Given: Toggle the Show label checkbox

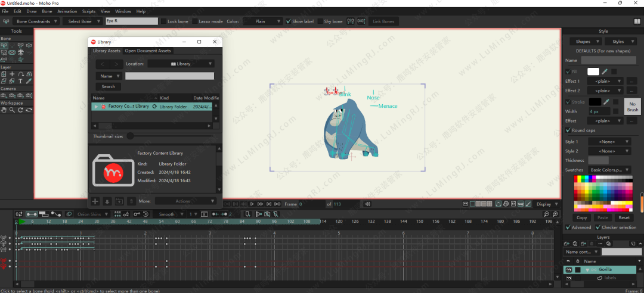Looking at the screenshot, I should 288,21.
